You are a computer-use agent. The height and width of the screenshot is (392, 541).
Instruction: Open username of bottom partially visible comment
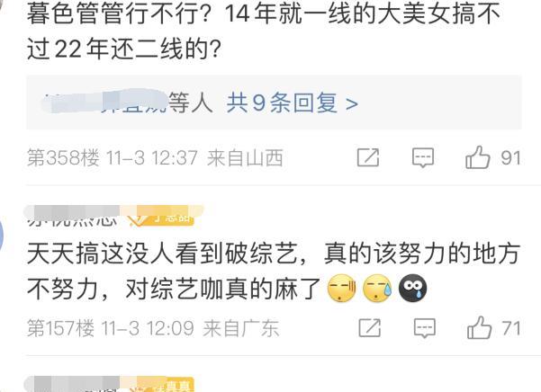[x=72, y=384]
